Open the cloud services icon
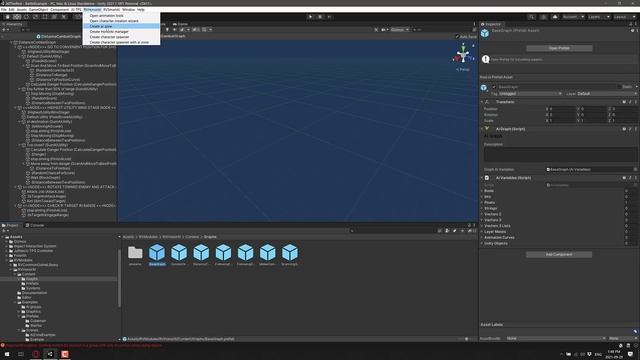 coord(555,17)
